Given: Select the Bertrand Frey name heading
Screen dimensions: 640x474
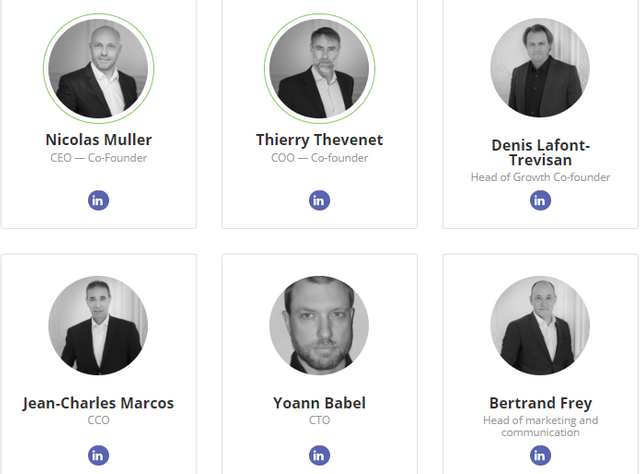Looking at the screenshot, I should click(x=540, y=403).
